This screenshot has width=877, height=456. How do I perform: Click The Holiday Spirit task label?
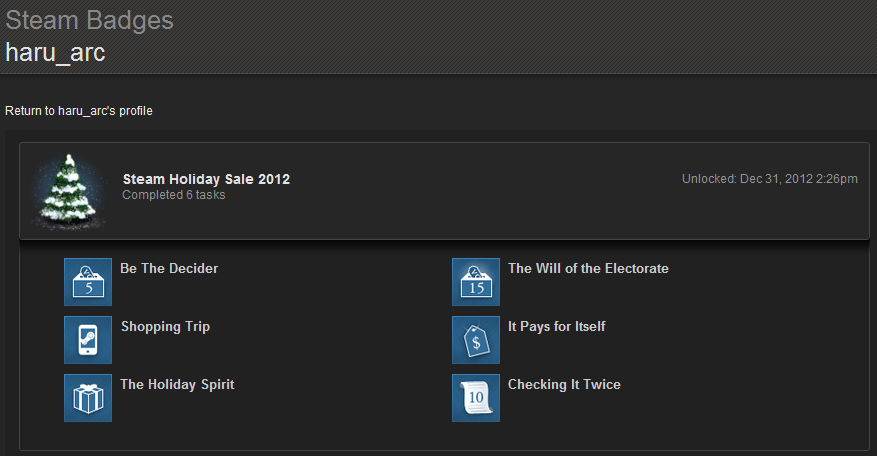(x=177, y=384)
